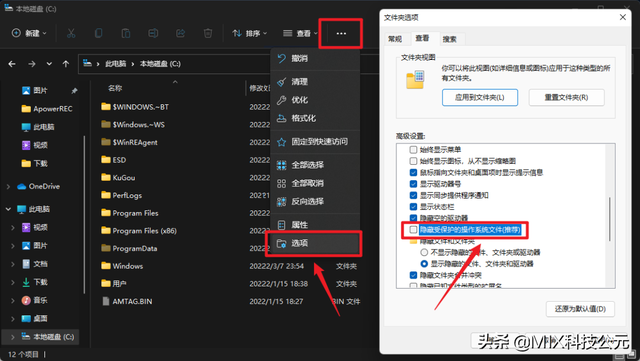Image resolution: width=640 pixels, height=361 pixels.
Task: Toggle 显示驱动器号 checkbox
Action: point(413,184)
